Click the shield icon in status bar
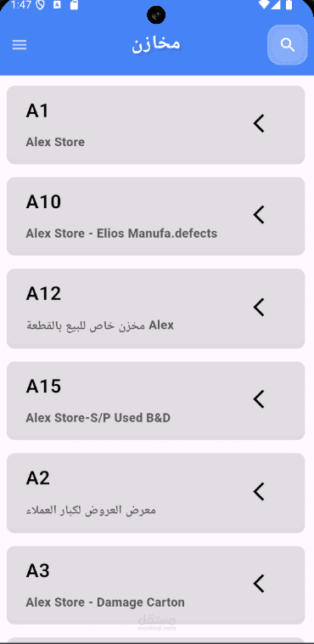The height and width of the screenshot is (644, 314). (x=41, y=5)
